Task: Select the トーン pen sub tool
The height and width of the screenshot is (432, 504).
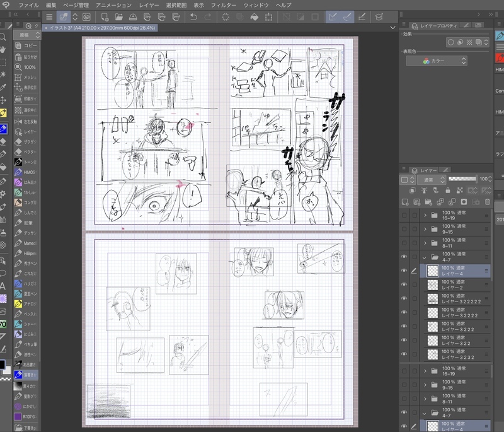Action: coord(26,162)
